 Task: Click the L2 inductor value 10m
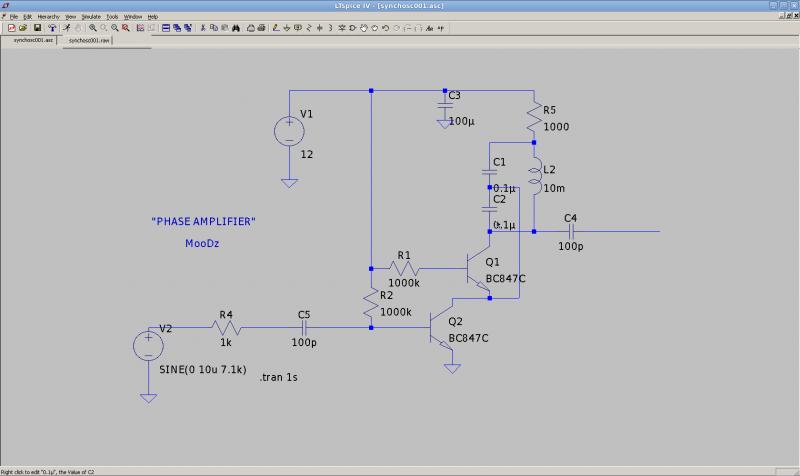pyautogui.click(x=554, y=188)
